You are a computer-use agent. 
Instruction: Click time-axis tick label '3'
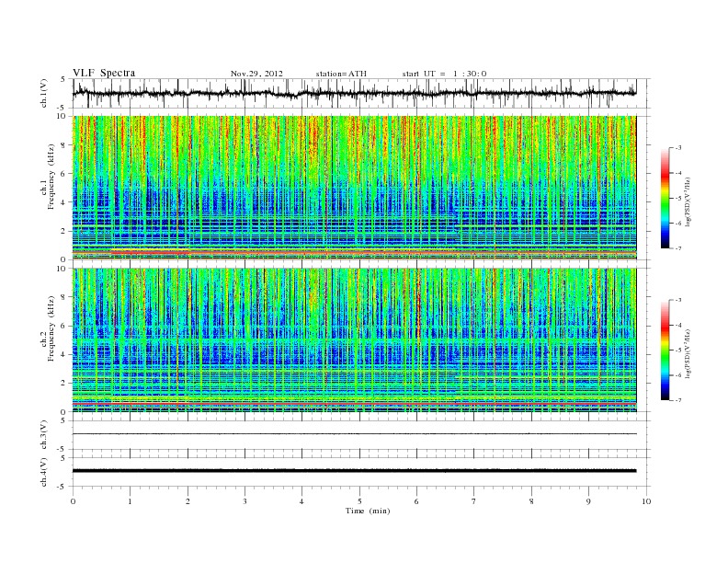(x=245, y=501)
